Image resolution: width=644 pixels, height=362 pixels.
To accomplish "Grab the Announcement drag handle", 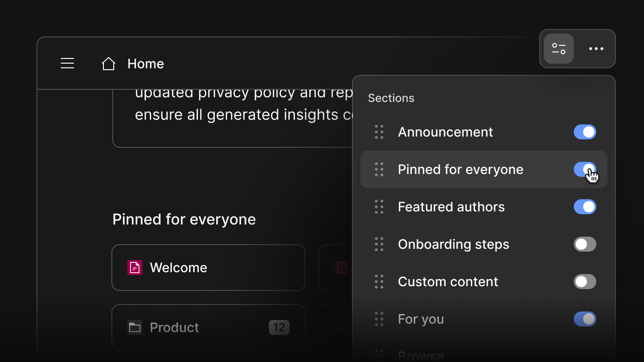I will pos(379,132).
